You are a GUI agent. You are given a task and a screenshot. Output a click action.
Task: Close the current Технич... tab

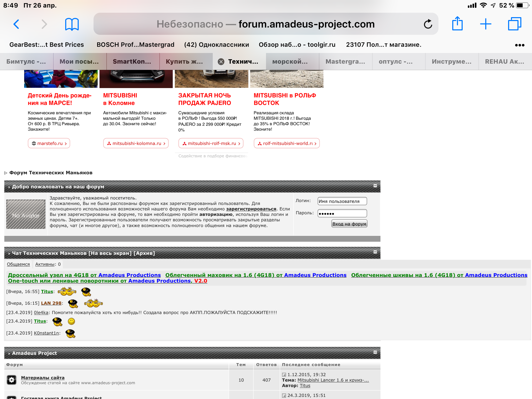click(x=221, y=62)
